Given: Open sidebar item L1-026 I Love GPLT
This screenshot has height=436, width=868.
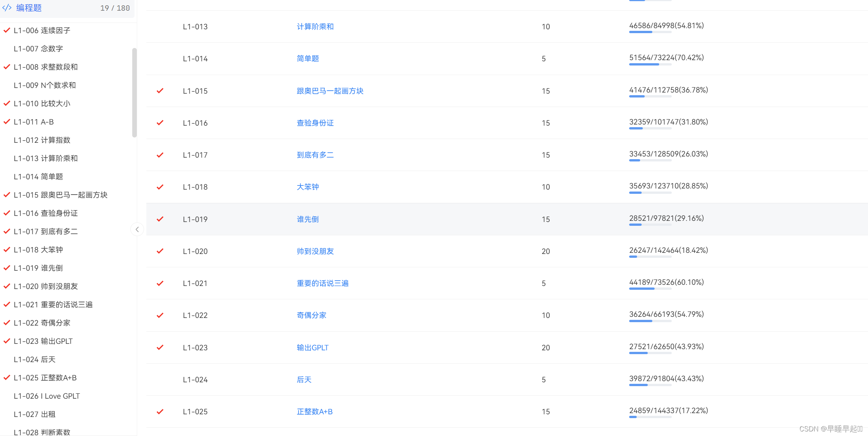Looking at the screenshot, I should coord(47,396).
